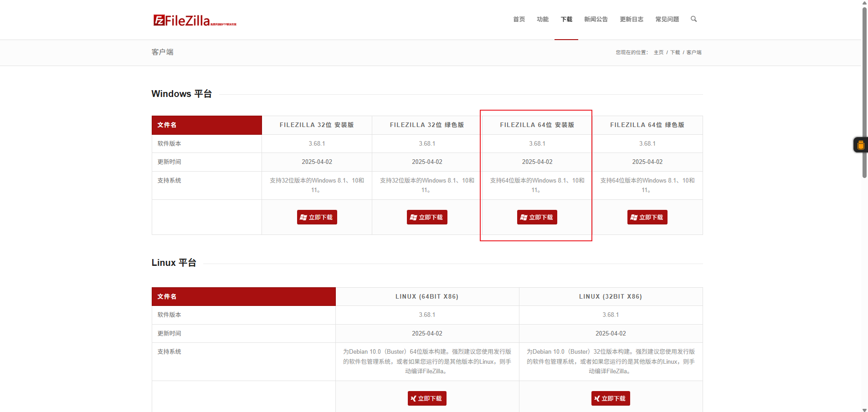
Task: Click the 客户端 page title
Action: [162, 52]
